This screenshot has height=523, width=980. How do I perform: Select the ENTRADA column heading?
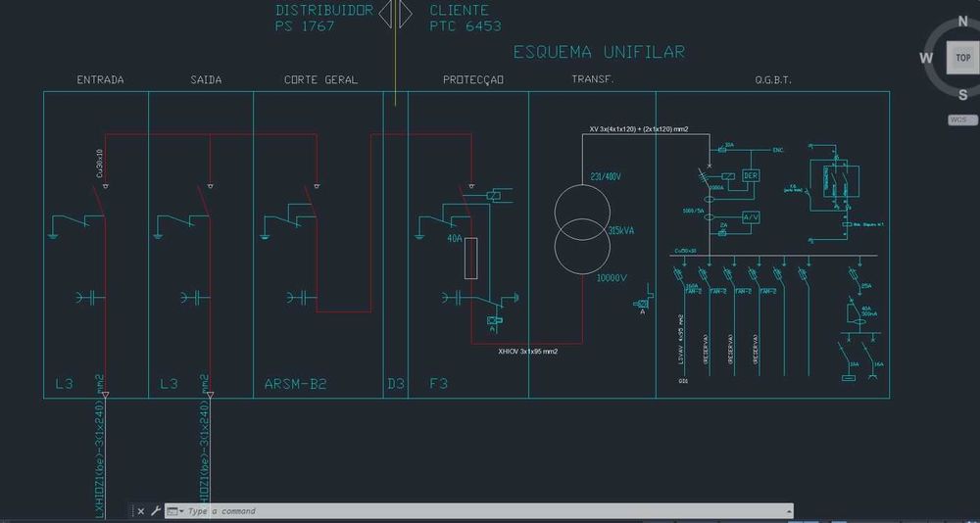pos(100,80)
